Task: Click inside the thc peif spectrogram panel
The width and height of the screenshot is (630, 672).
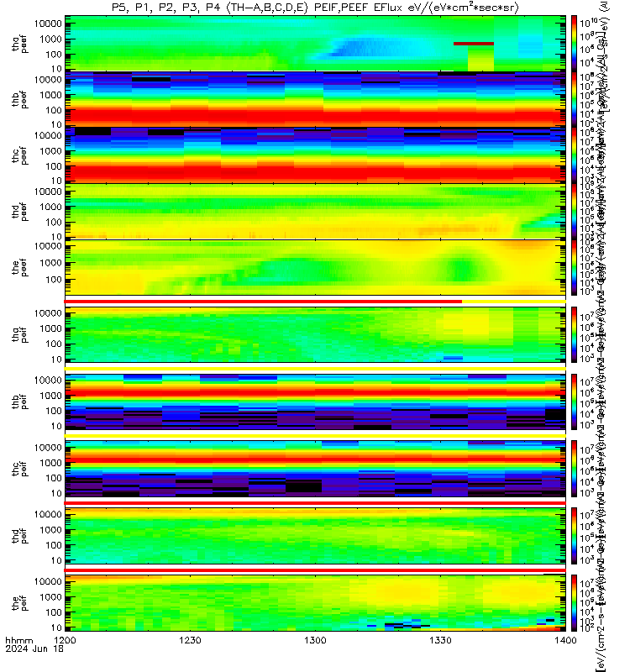Action: pyautogui.click(x=315, y=469)
